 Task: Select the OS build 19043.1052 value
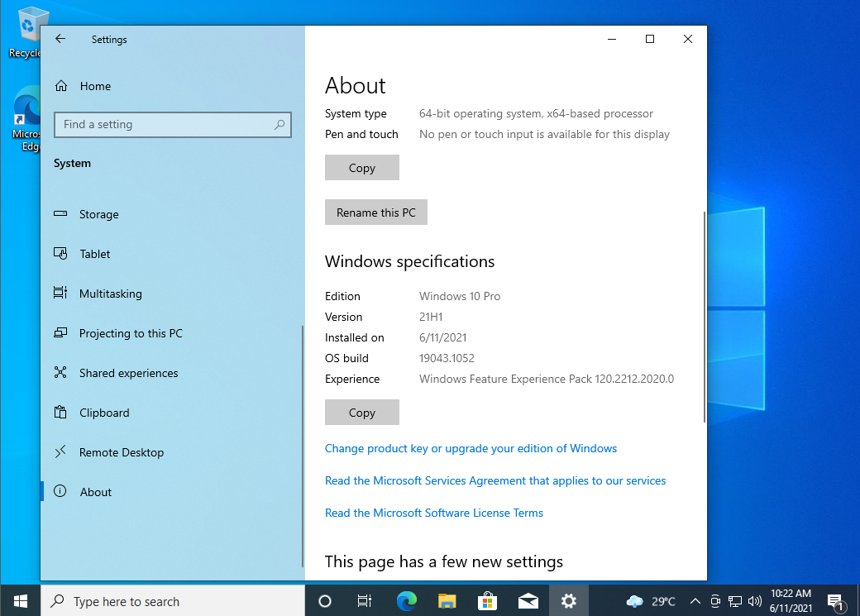coord(447,358)
